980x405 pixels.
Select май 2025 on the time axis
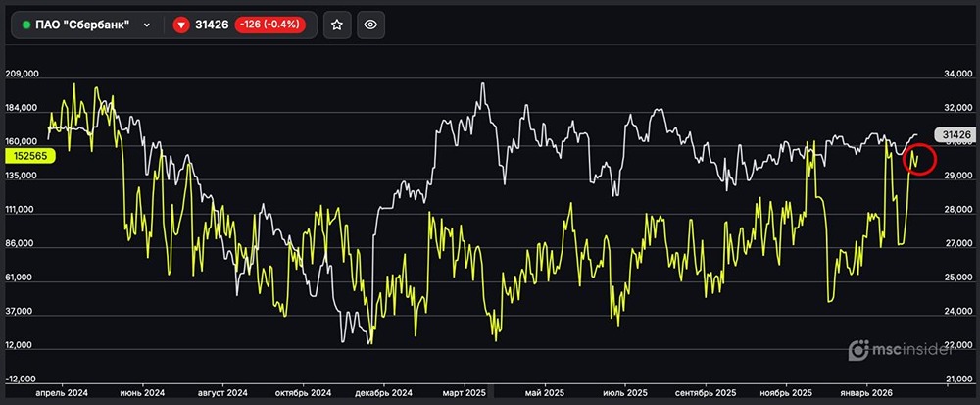(x=544, y=393)
